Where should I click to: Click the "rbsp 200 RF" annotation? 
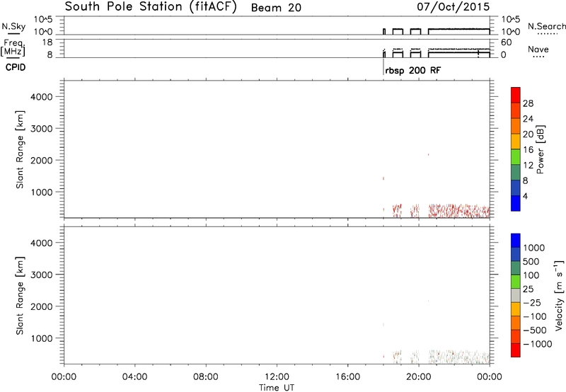(413, 70)
